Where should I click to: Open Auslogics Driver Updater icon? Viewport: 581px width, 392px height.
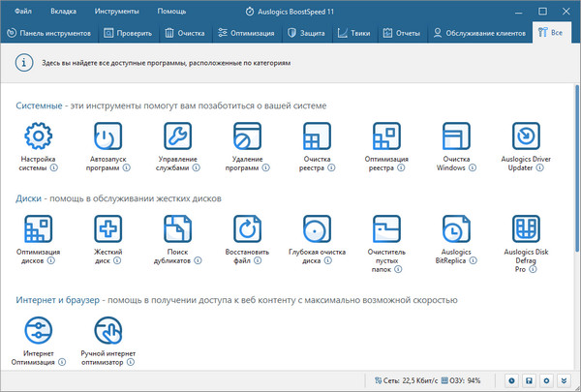coord(526,136)
